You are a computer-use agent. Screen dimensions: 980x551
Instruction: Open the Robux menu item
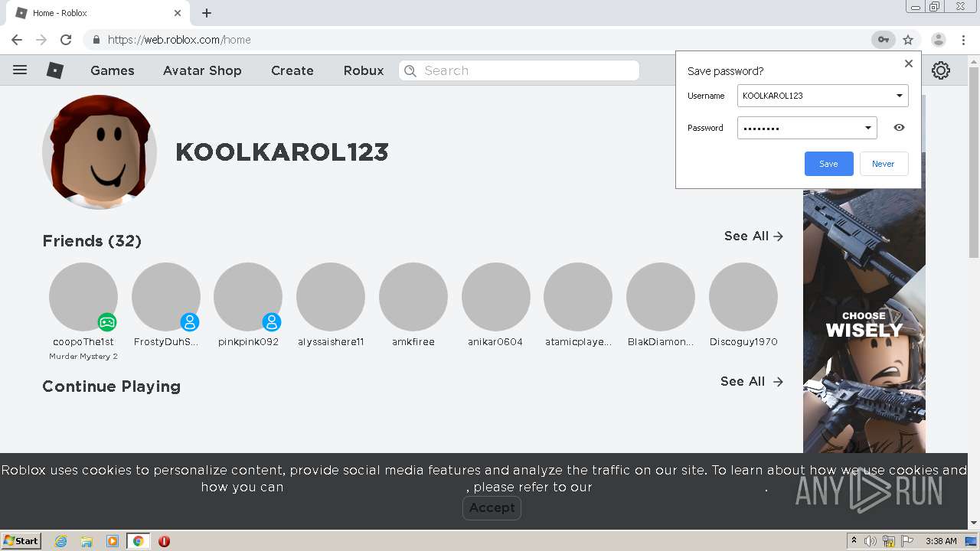364,70
